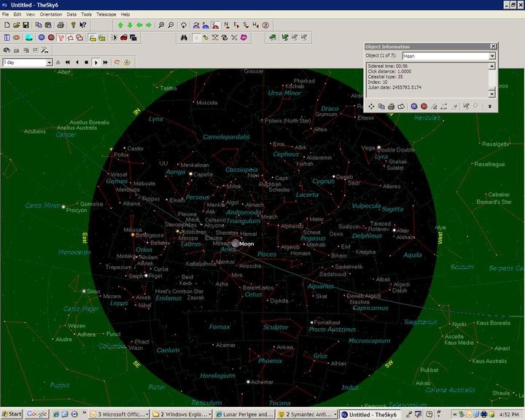The width and height of the screenshot is (525, 420).
Task: Click the Start button
Action: coord(12,414)
